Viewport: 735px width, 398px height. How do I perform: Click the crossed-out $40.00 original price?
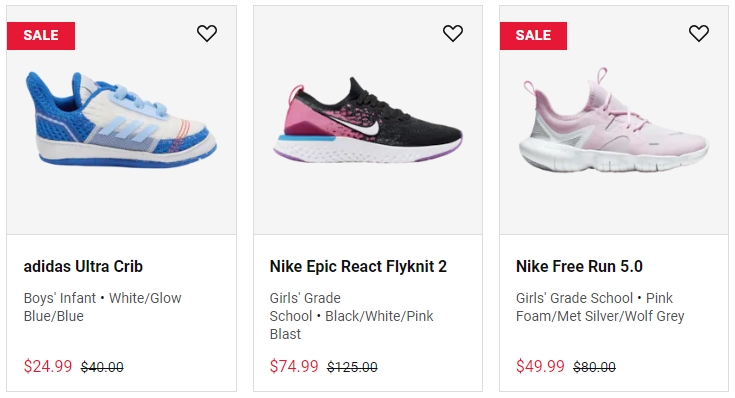pyautogui.click(x=102, y=367)
